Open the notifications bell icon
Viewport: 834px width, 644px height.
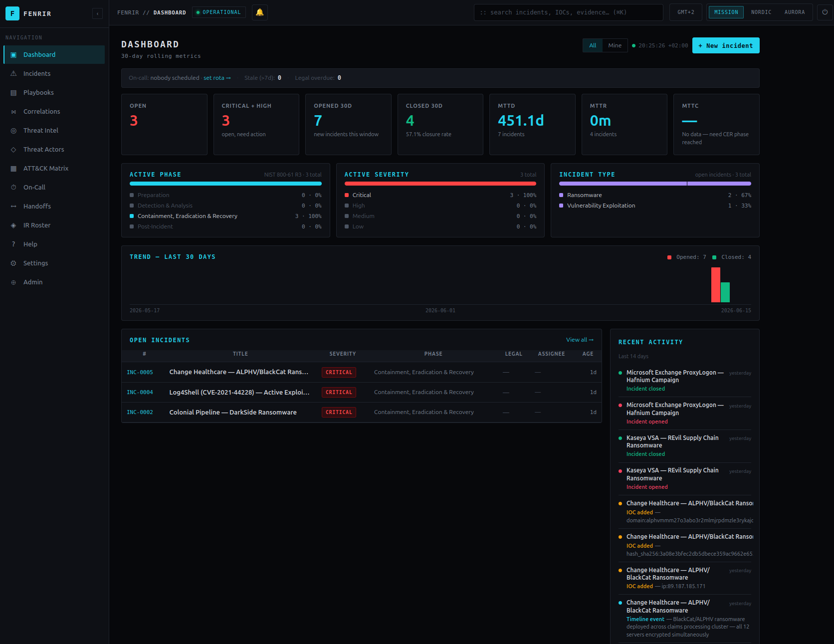pyautogui.click(x=260, y=12)
